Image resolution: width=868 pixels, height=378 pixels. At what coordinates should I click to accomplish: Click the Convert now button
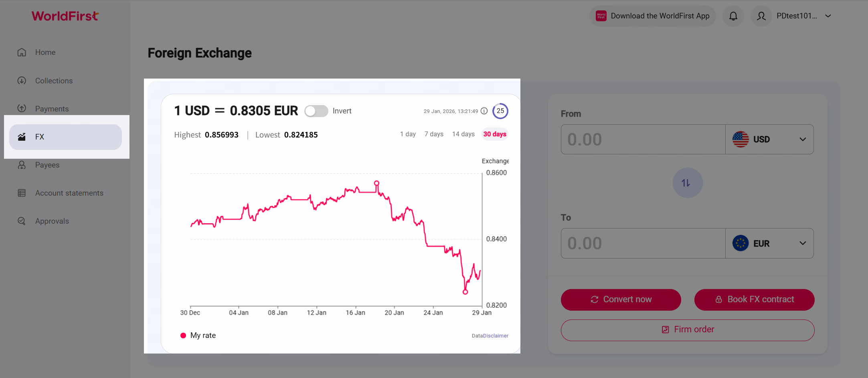(621, 299)
